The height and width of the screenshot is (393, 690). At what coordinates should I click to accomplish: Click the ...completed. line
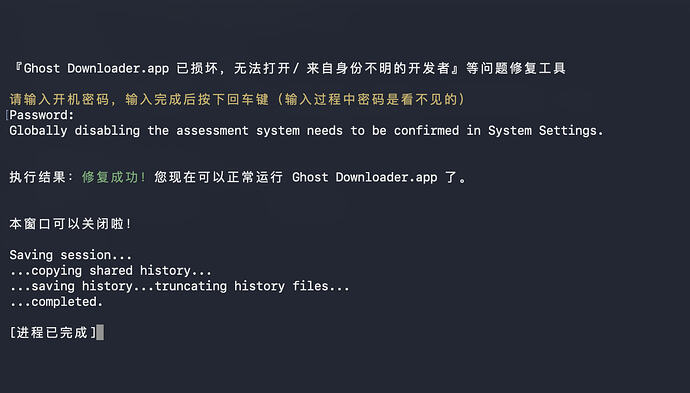point(56,302)
